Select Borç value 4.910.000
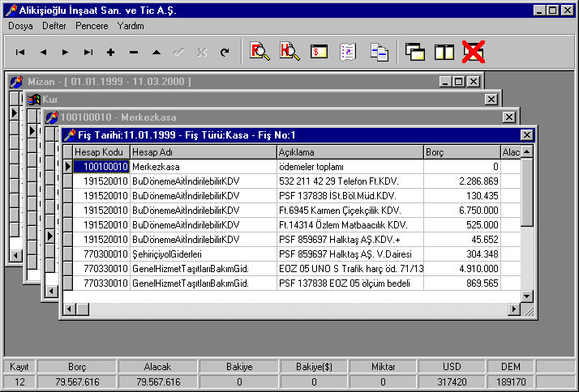This screenshot has height=392, width=579. (x=462, y=268)
